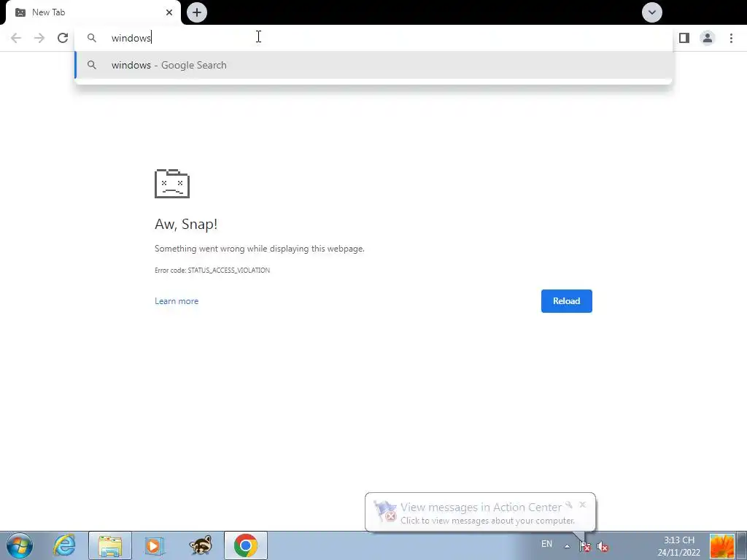Click the orange flower tray thumbnail
747x560 pixels.
tap(721, 545)
